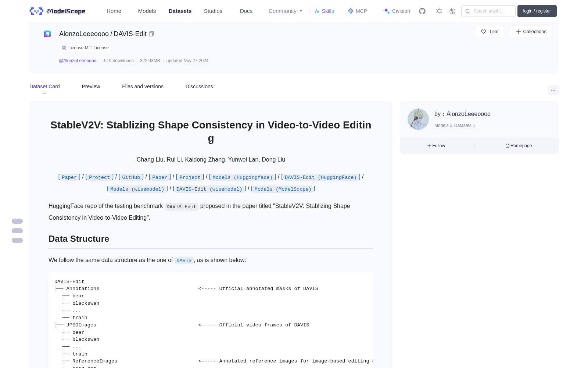Visit the author's Homepage

(519, 146)
